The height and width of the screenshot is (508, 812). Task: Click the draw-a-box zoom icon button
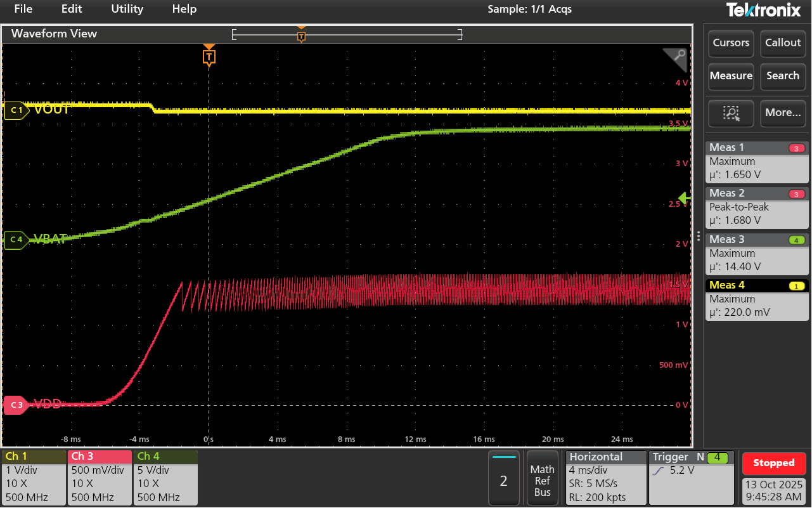pos(731,113)
